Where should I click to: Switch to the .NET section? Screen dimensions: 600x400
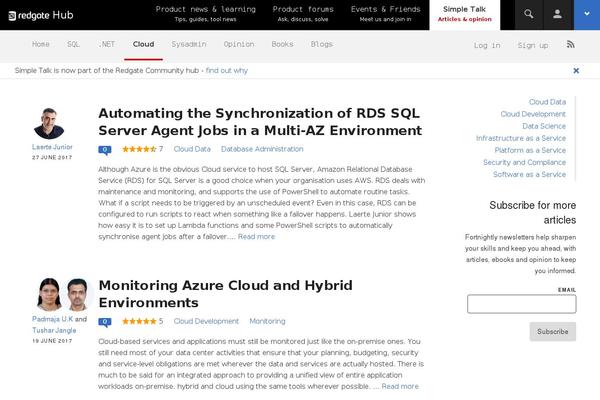click(x=106, y=44)
